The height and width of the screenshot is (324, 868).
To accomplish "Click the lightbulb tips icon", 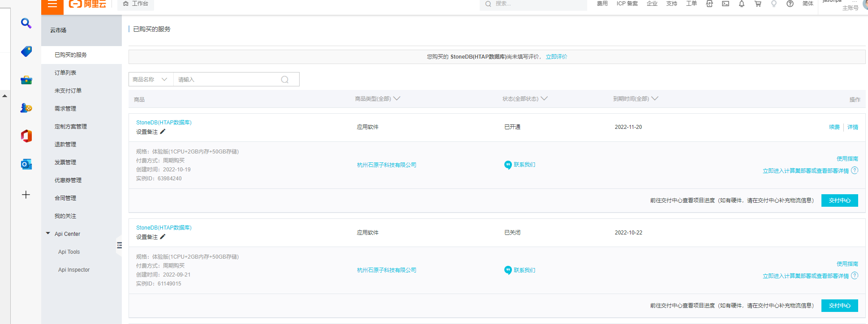I will point(774,4).
